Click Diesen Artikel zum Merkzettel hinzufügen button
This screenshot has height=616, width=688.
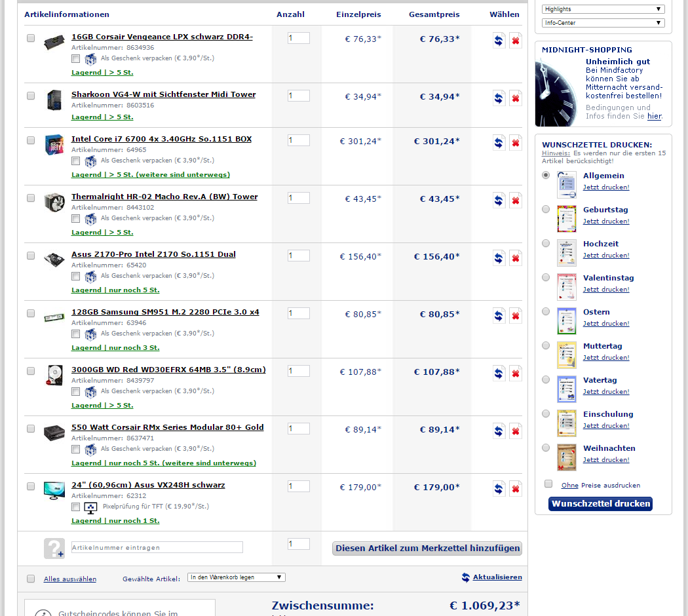[x=427, y=549]
